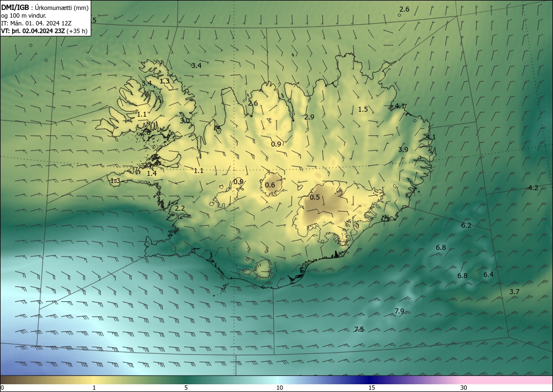Click the 0 tick label on the color scale

coord(2,388)
